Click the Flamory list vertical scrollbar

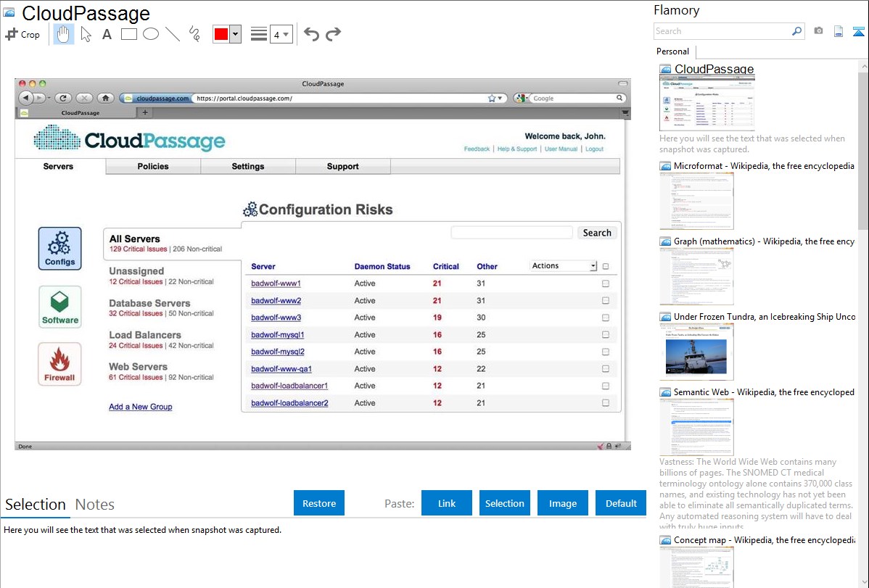tap(863, 149)
